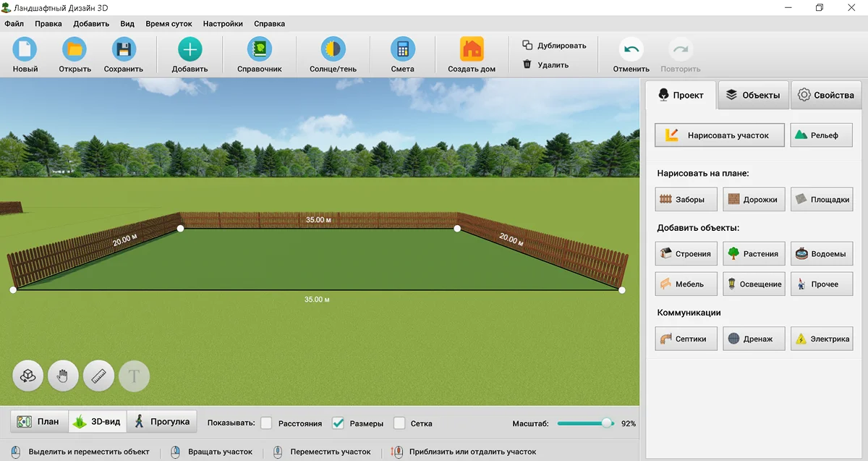This screenshot has width=868, height=461.
Task: Open the Справочник reference guide
Action: (259, 50)
